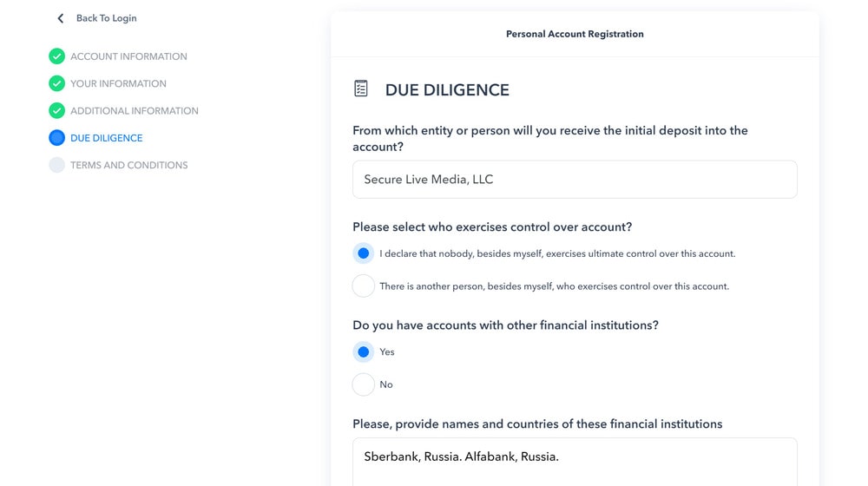868x486 pixels.
Task: Go to the Your Information step
Action: [118, 83]
